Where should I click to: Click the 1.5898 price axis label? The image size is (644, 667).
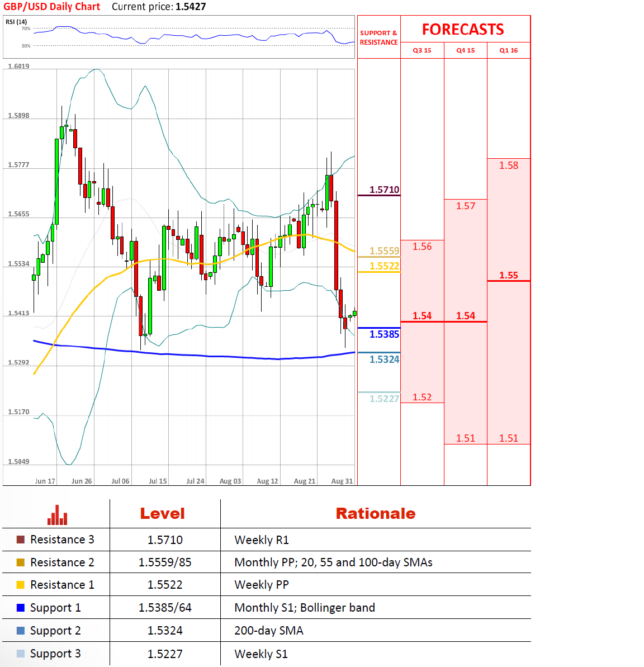point(18,116)
